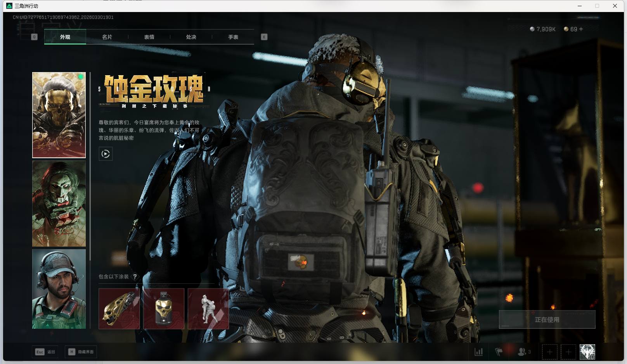Click the first empty squad slot plus

tap(549, 352)
